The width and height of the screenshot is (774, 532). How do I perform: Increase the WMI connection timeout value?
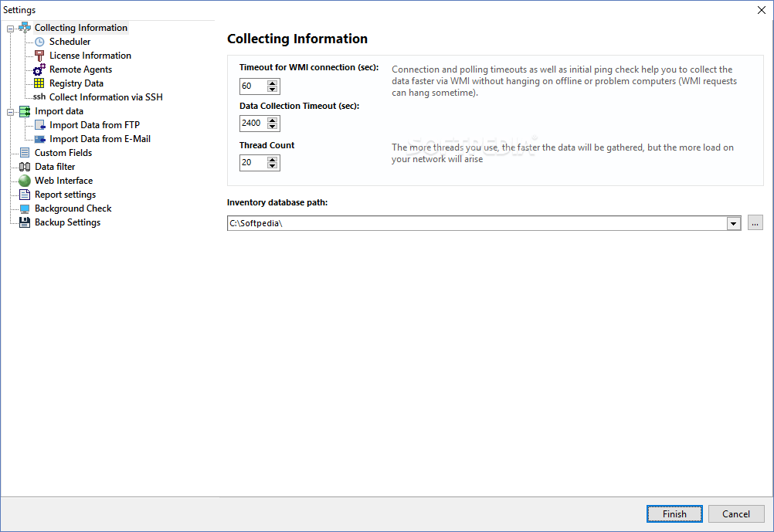273,83
